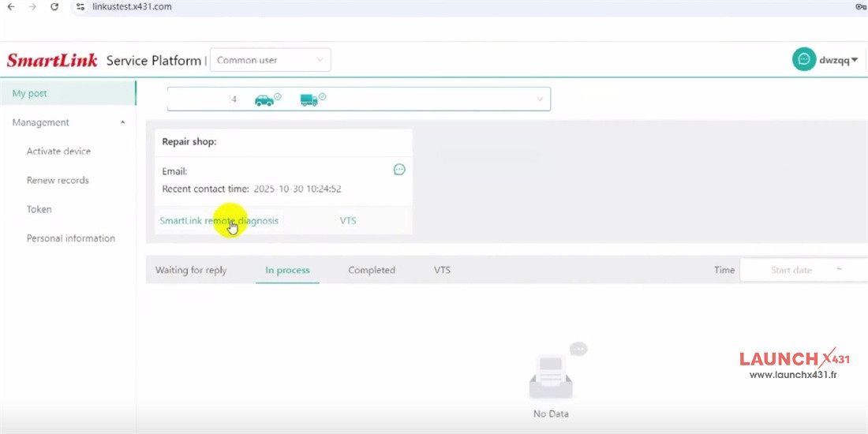Image resolution: width=868 pixels, height=434 pixels.
Task: Switch to the VTS tab
Action: (442, 270)
